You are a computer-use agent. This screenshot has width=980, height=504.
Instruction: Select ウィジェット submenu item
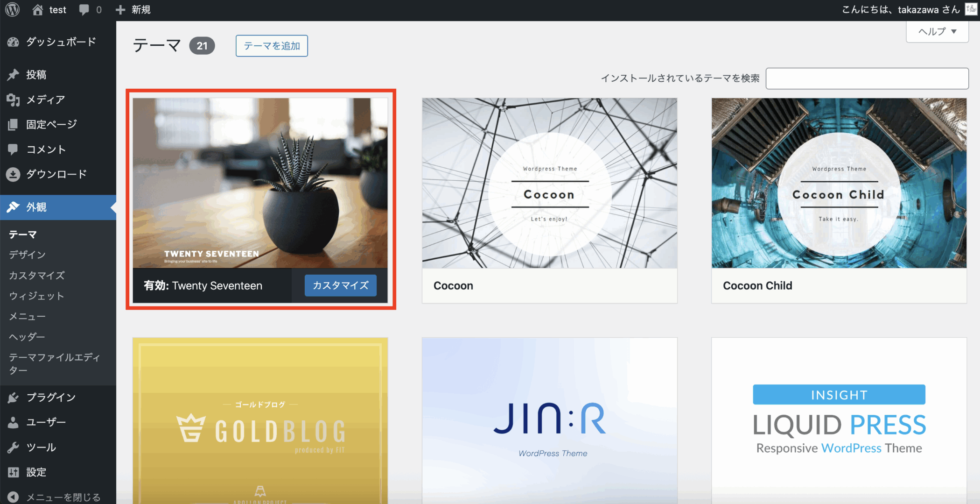(36, 296)
